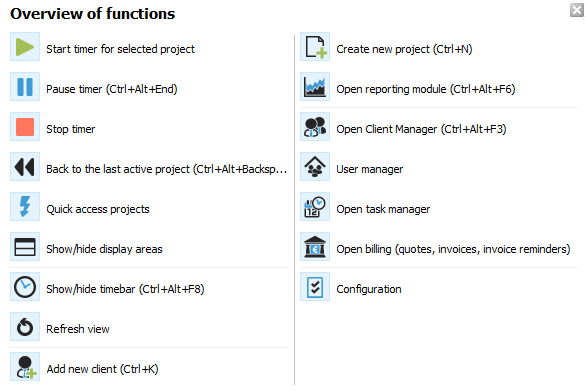Click the green Start timer play icon
This screenshot has width=586, height=392.
coord(25,47)
